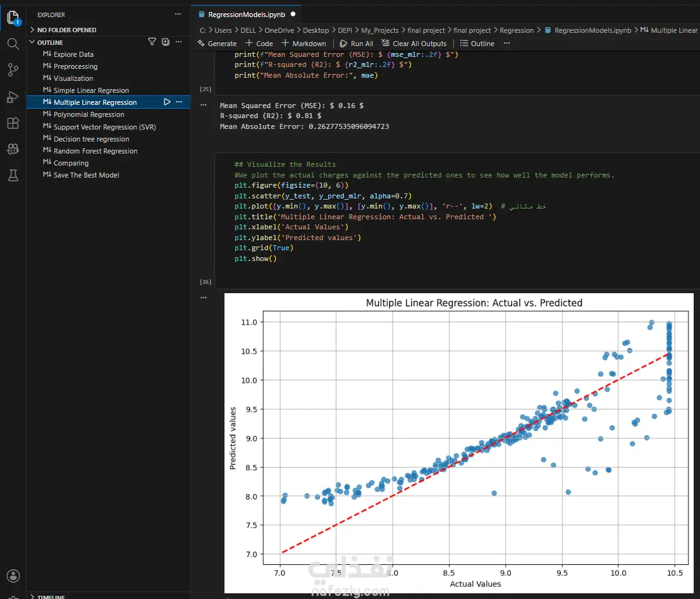
Task: Click Run All in notebook toolbar
Action: coord(356,43)
